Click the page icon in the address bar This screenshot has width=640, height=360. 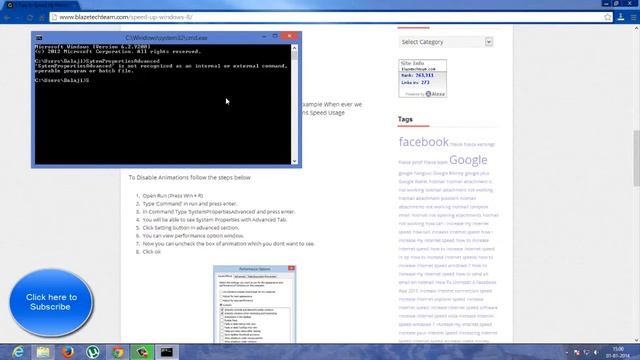click(54, 17)
